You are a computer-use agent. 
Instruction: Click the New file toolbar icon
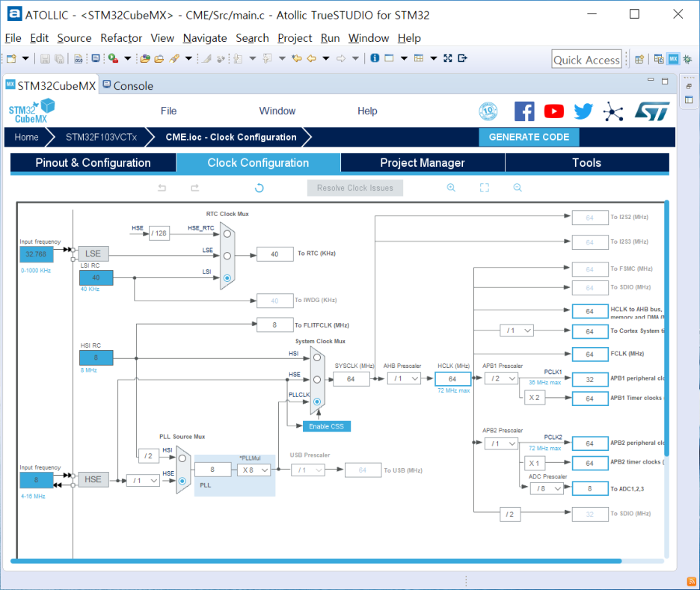pyautogui.click(x=12, y=58)
